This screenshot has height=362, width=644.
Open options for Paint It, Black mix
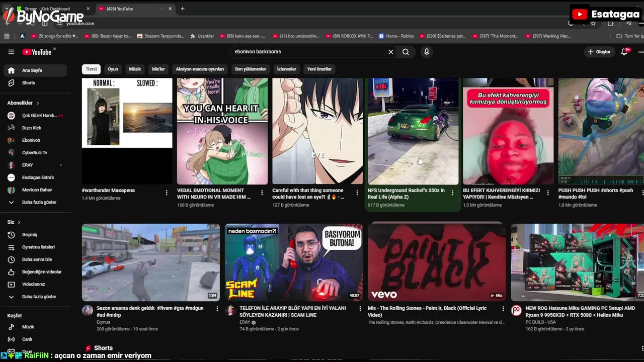503,309
